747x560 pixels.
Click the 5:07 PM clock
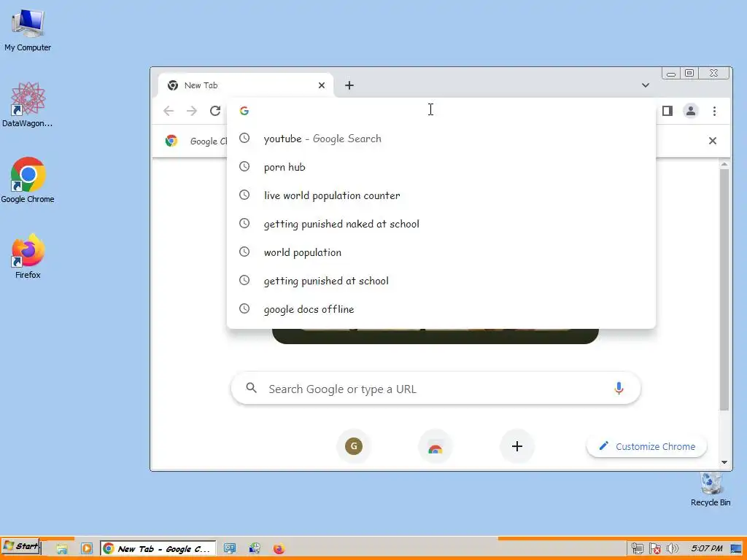pos(706,548)
